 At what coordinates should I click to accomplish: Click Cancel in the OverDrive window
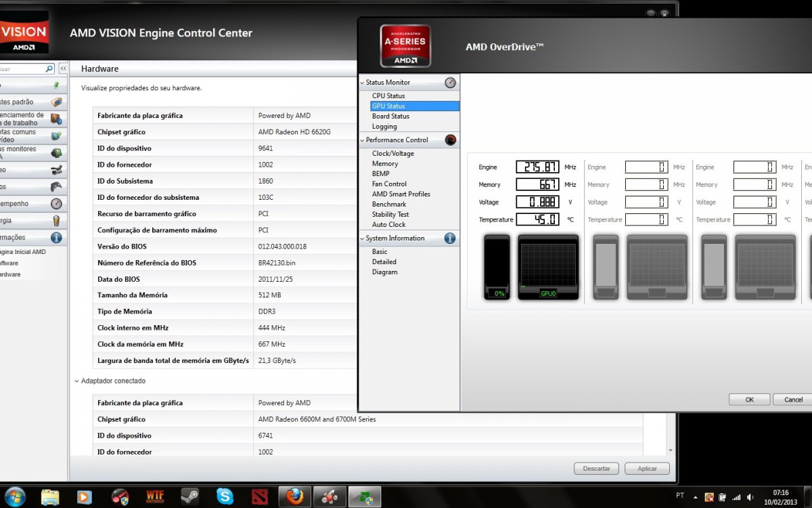[792, 400]
